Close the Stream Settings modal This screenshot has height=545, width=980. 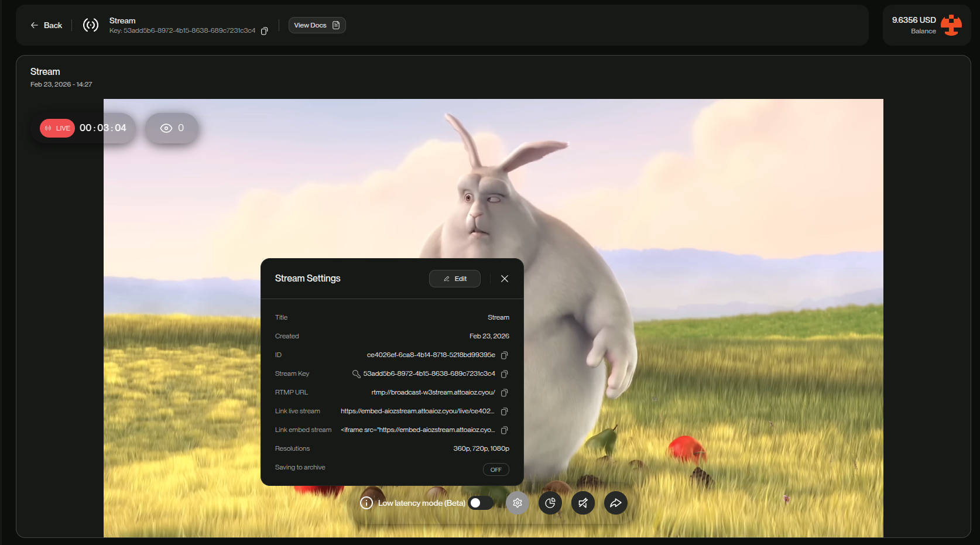point(504,278)
